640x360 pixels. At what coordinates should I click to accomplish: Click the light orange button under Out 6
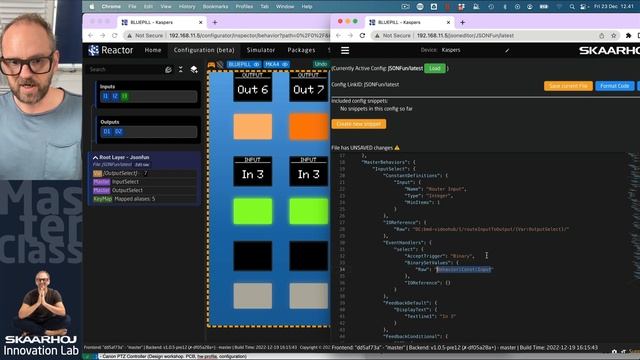tap(253, 127)
